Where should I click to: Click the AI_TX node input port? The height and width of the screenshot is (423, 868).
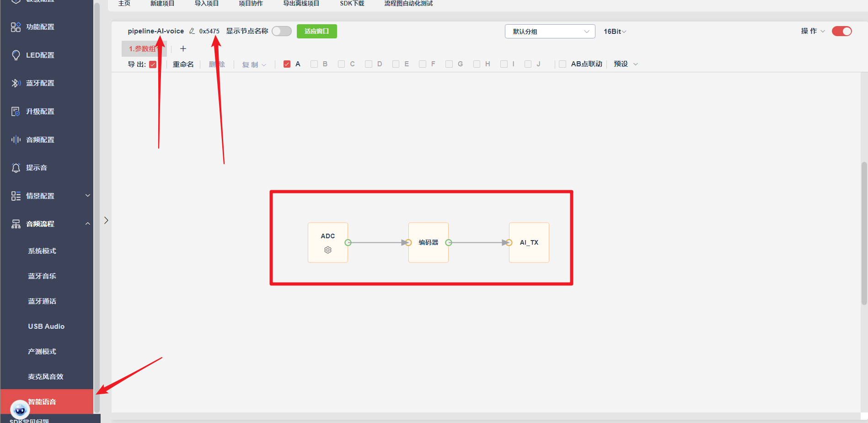click(509, 243)
